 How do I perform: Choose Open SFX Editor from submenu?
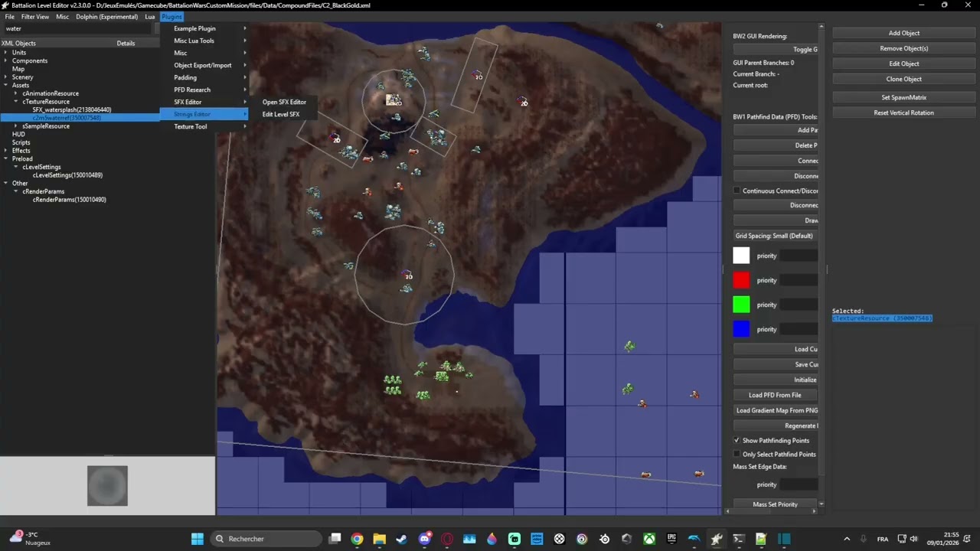tap(284, 102)
